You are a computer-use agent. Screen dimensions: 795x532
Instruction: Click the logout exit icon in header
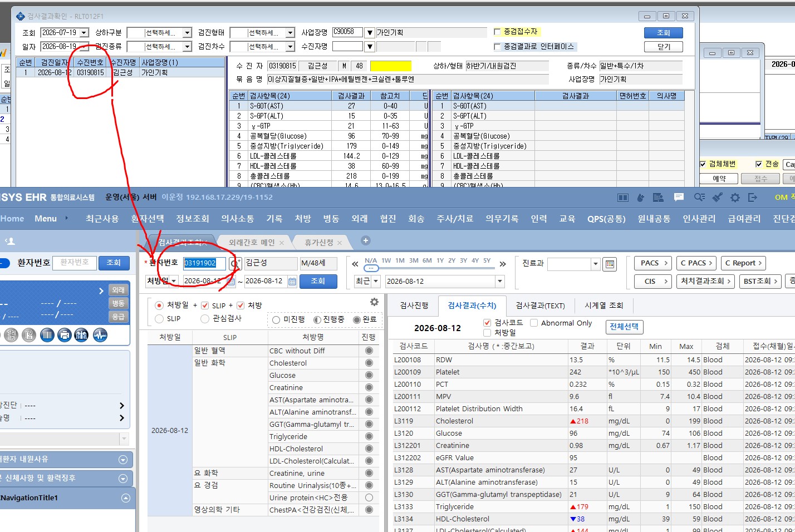(x=753, y=198)
